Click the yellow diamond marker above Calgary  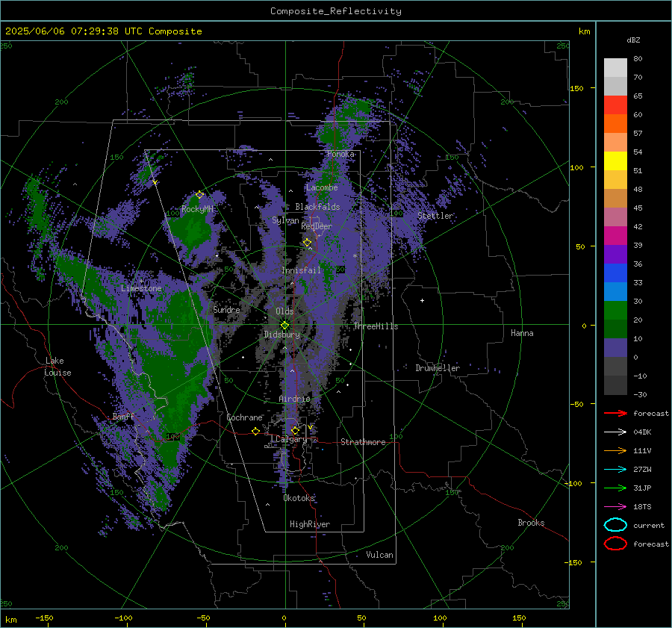pyautogui.click(x=295, y=430)
